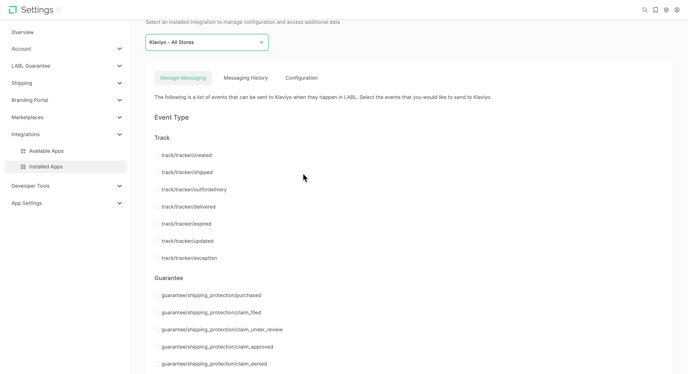Toggle track/tracker/outfordelivery checkbox
The width and height of the screenshot is (688, 374).
[157, 189]
